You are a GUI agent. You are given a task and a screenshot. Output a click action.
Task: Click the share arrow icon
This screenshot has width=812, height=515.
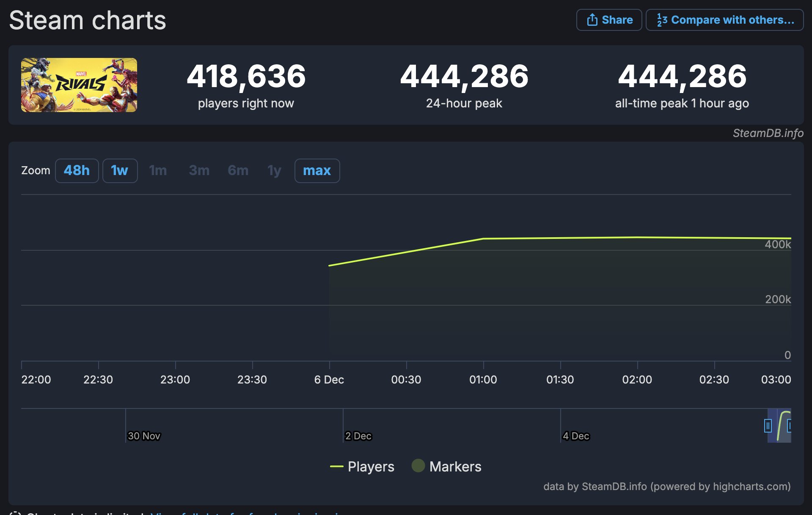[592, 20]
